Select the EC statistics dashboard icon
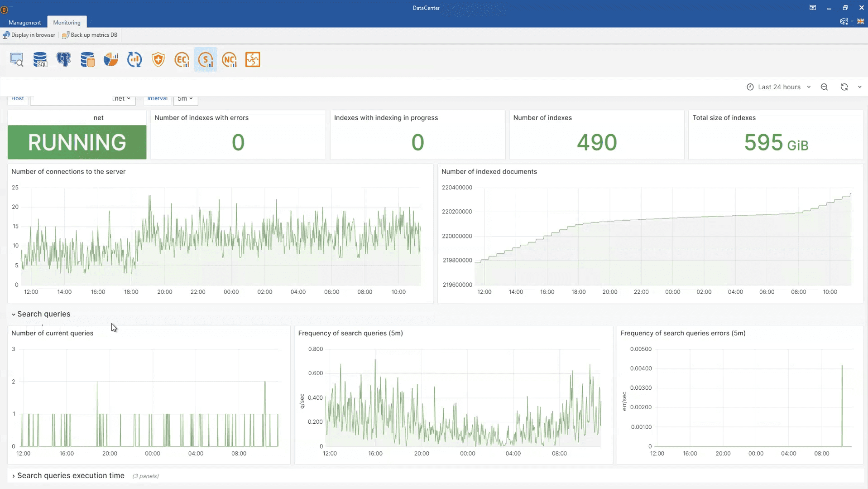The width and height of the screenshot is (868, 489). point(182,59)
